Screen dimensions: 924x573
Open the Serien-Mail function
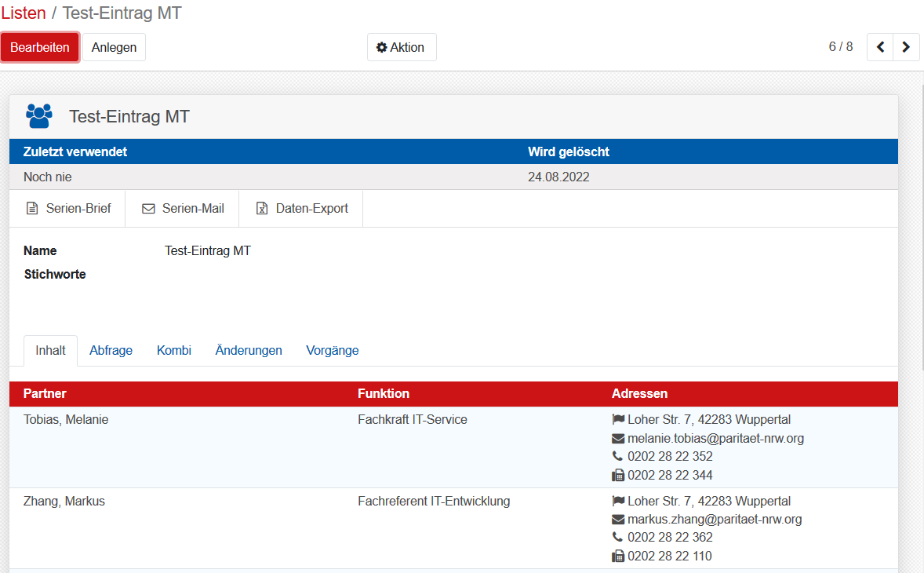tap(183, 209)
